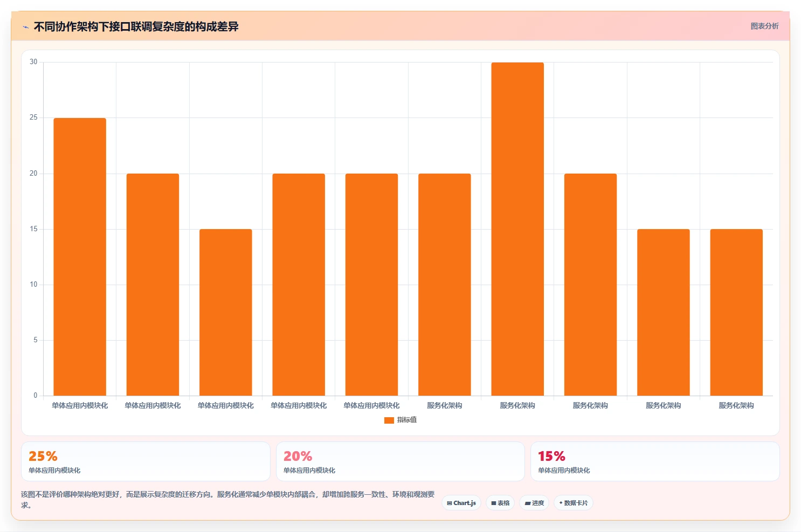801x532 pixels.
Task: Click the footer note starting 该图不是评价哪种架构
Action: [x=228, y=500]
